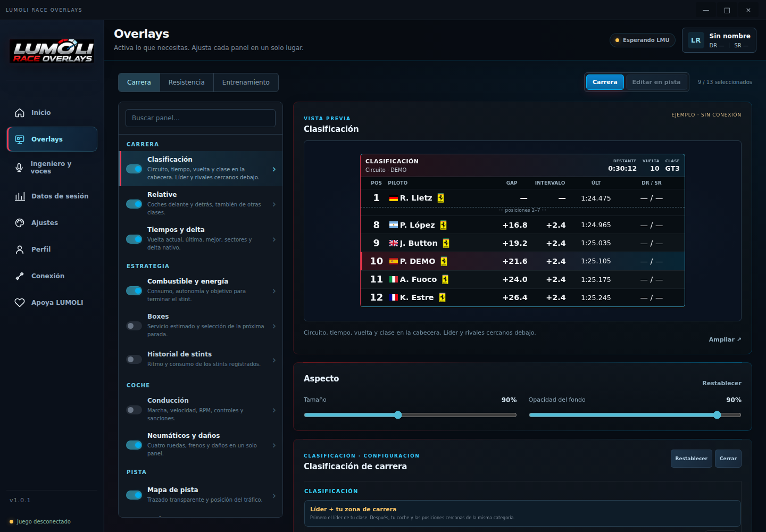766x532 pixels.
Task: Switch to the Entrenamiento tab
Action: coord(246,82)
